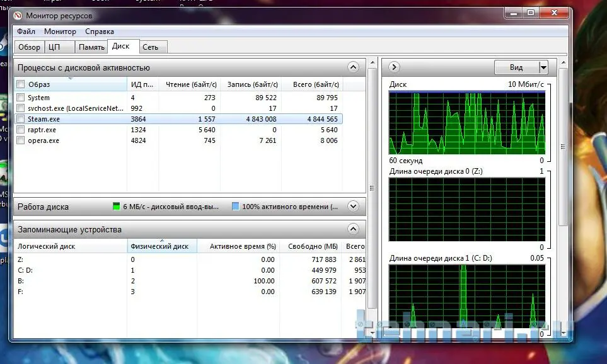Select the raptr.exe process name
The height and width of the screenshot is (364, 607).
[x=42, y=130]
